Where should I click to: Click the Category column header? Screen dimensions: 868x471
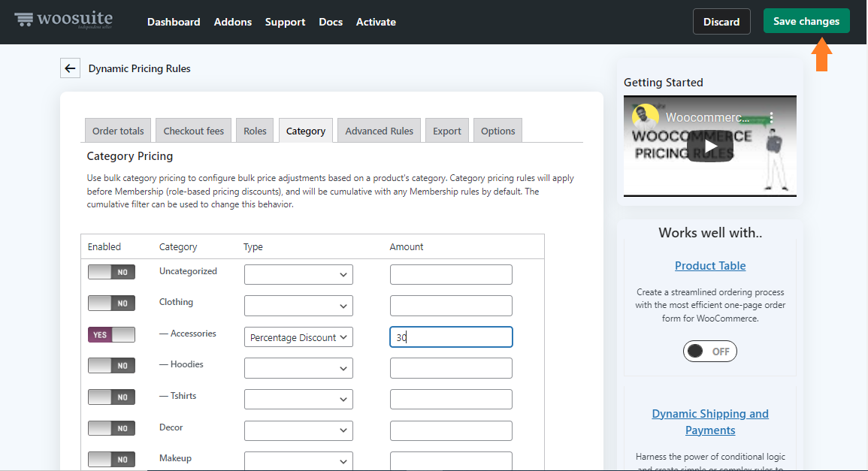tap(177, 247)
